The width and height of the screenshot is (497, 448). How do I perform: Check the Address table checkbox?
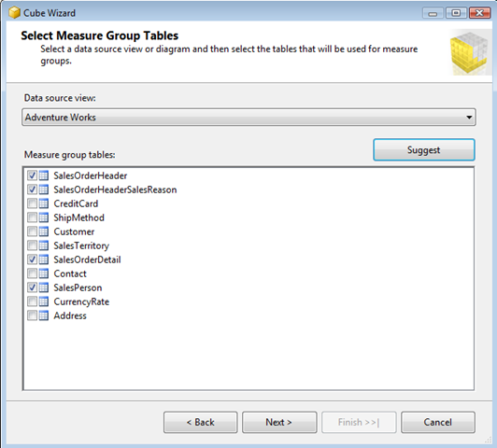click(x=32, y=315)
